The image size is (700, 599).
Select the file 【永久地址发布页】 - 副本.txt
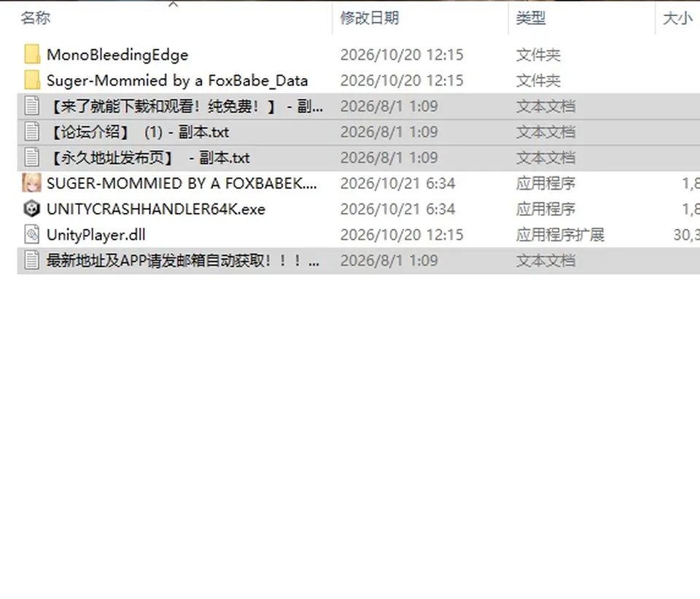coord(148,158)
